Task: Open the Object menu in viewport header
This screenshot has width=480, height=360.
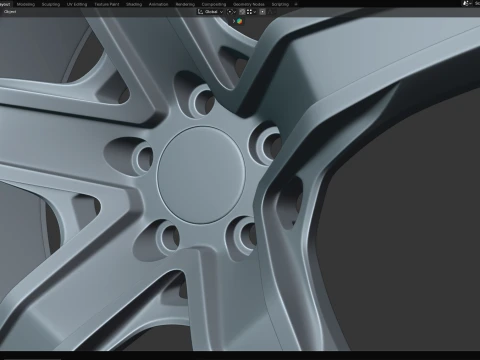Action: (x=10, y=12)
